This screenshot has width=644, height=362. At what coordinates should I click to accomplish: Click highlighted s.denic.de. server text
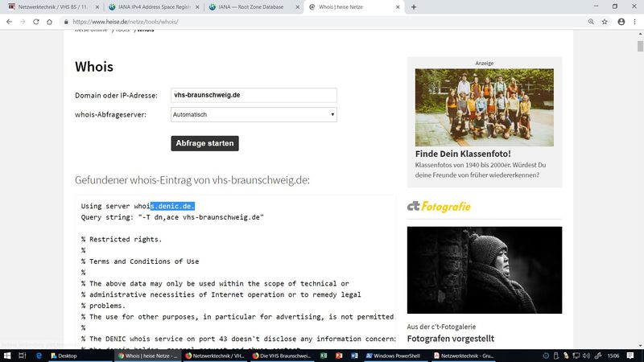pos(172,206)
